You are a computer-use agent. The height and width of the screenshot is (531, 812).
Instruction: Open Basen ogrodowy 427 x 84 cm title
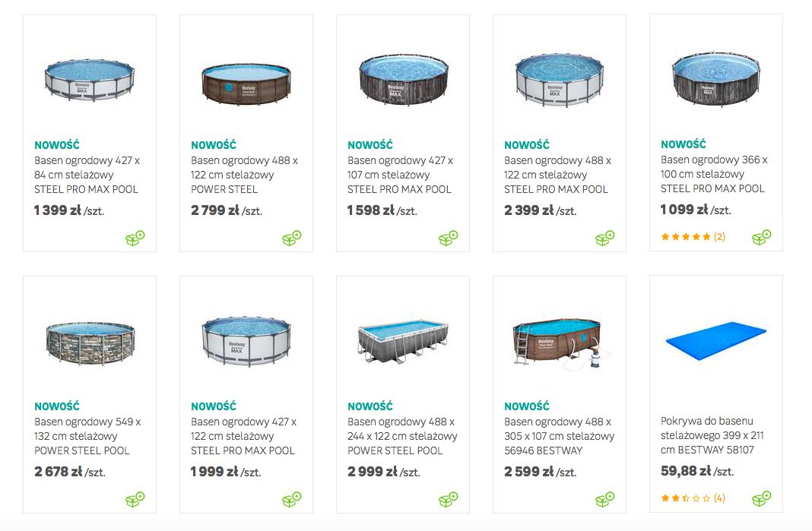[87, 175]
